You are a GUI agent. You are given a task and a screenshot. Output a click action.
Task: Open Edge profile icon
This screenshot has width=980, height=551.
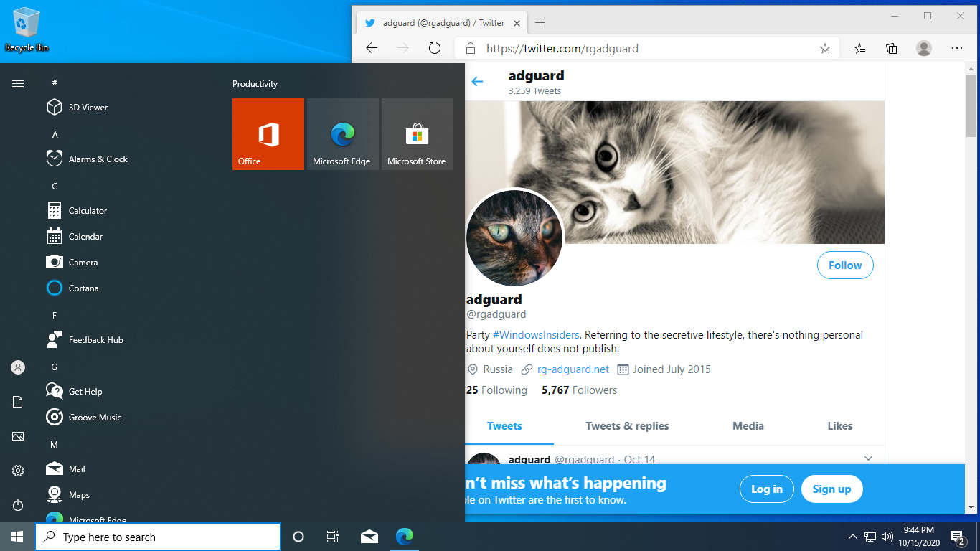[x=924, y=49]
